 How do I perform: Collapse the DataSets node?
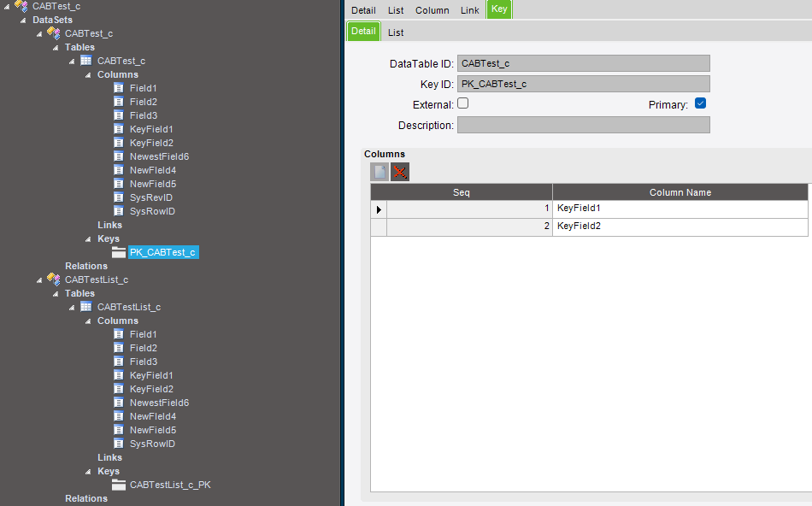[23, 21]
